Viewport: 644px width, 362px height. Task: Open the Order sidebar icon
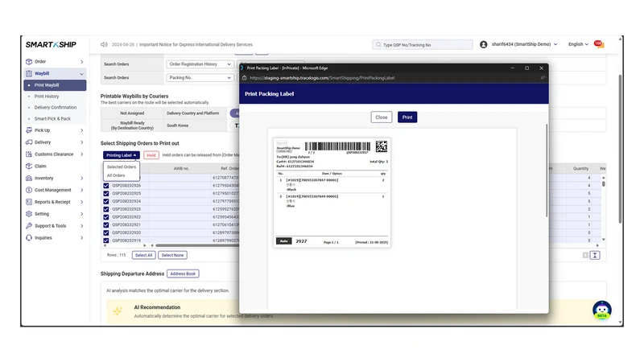tap(29, 62)
